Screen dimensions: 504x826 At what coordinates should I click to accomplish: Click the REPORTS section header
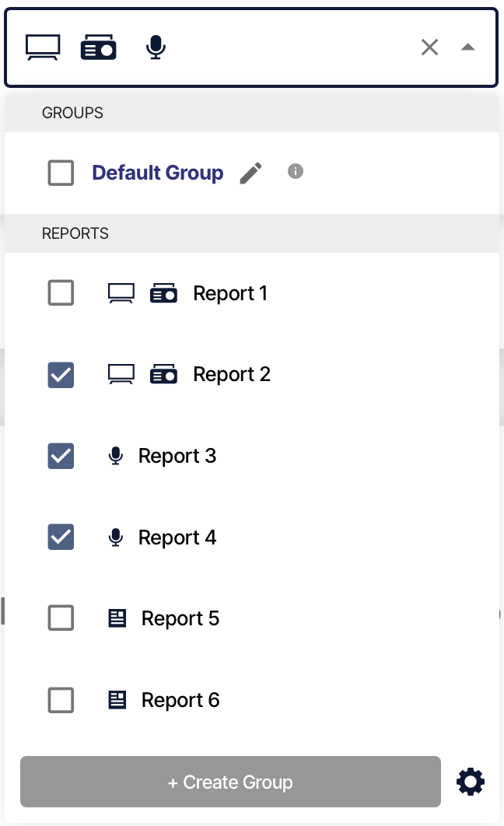[252, 233]
